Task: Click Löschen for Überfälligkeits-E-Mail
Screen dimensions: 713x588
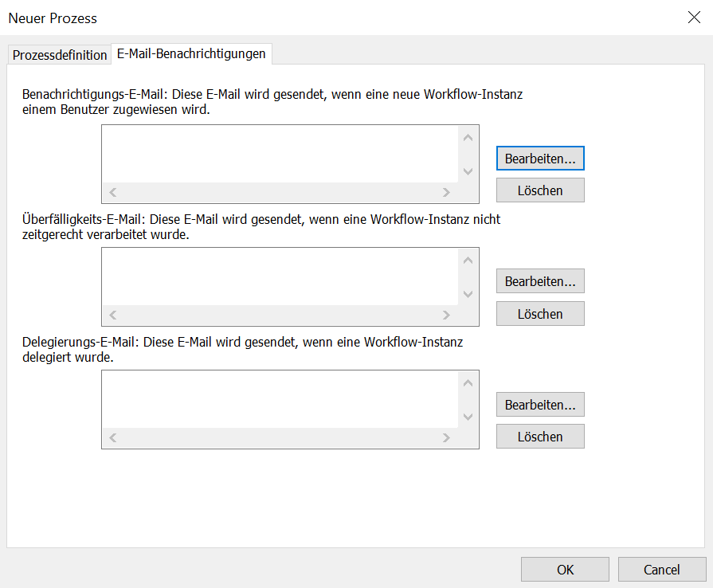Action: click(540, 314)
